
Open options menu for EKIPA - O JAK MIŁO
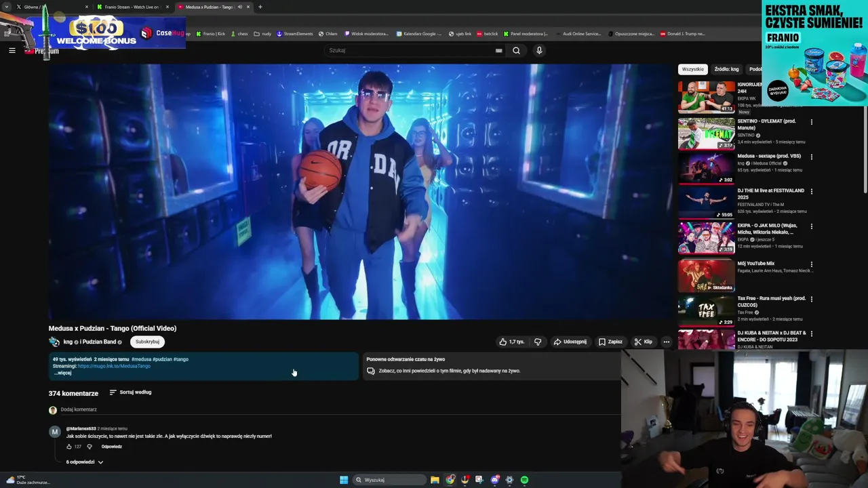[x=811, y=226]
